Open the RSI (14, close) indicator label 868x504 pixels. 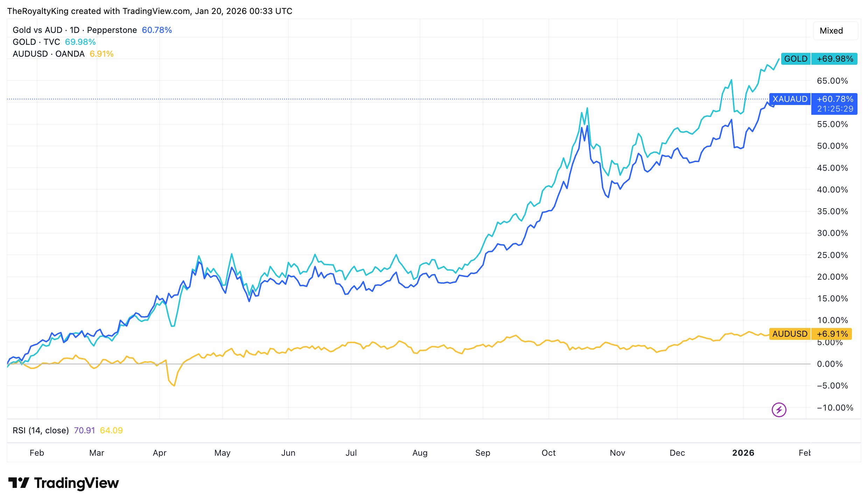click(41, 430)
